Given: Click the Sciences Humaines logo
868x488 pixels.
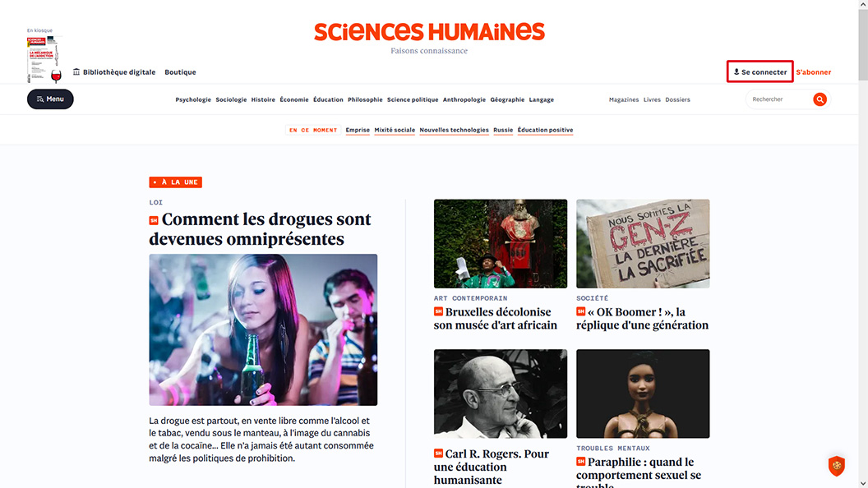Looking at the screenshot, I should click(x=430, y=32).
